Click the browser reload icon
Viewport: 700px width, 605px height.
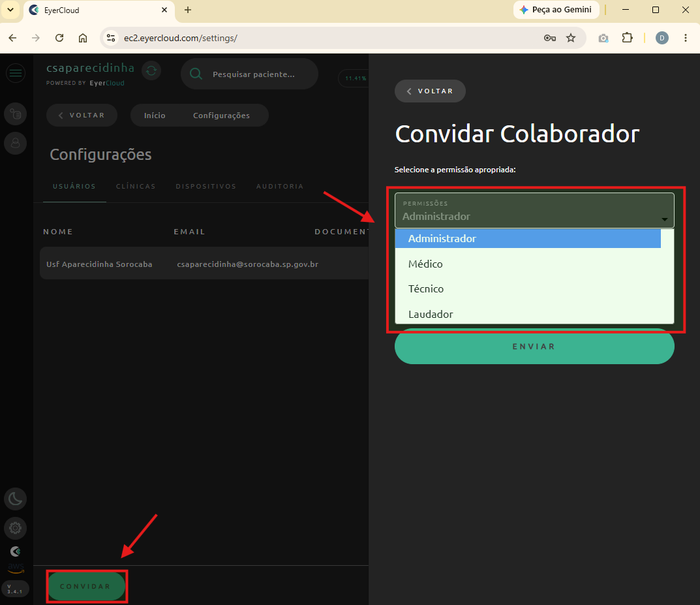(59, 38)
